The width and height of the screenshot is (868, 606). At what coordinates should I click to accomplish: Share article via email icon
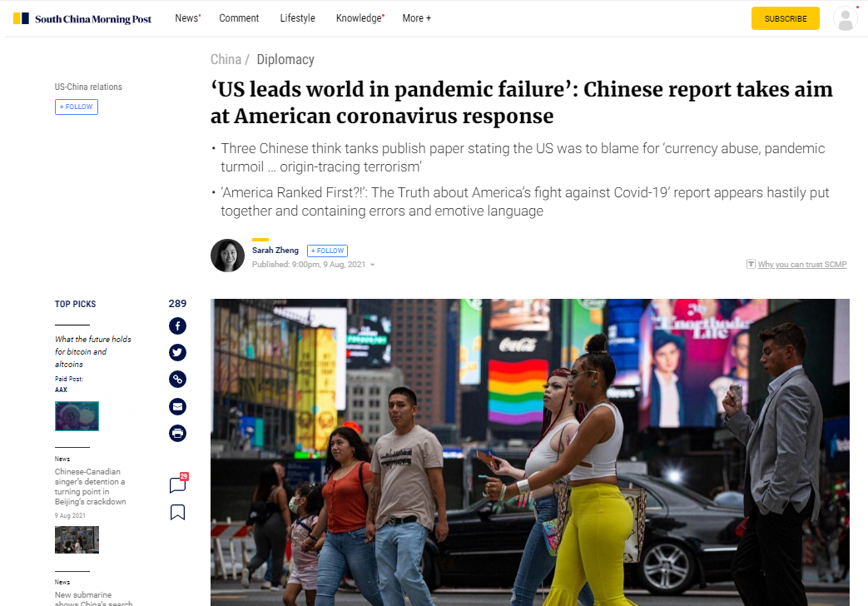coord(178,406)
